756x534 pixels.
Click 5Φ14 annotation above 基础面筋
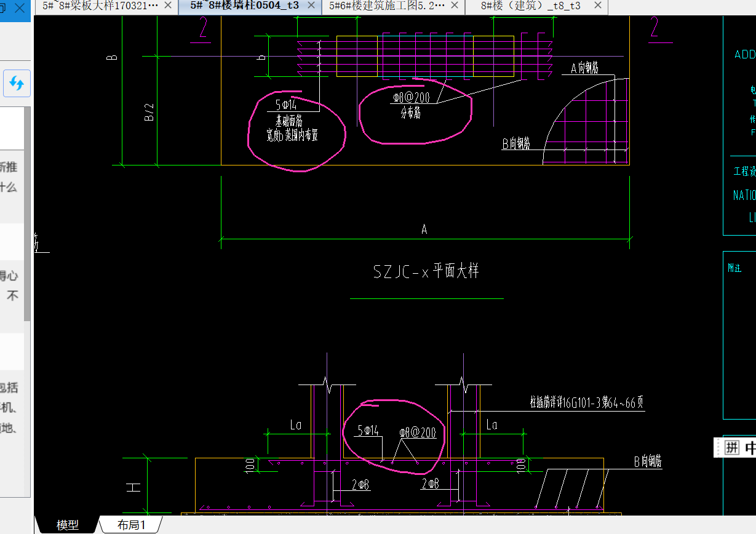285,106
